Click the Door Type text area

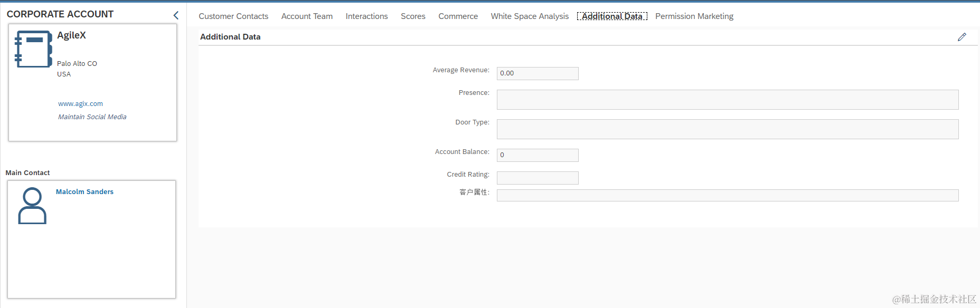[728, 129]
